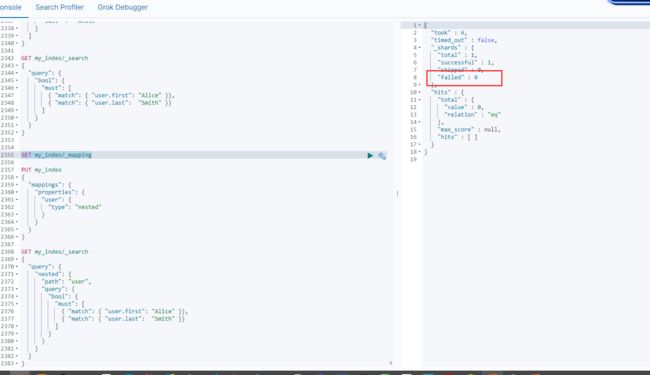Click "successful" : 1 in the response
The width and height of the screenshot is (650, 375).
point(466,63)
